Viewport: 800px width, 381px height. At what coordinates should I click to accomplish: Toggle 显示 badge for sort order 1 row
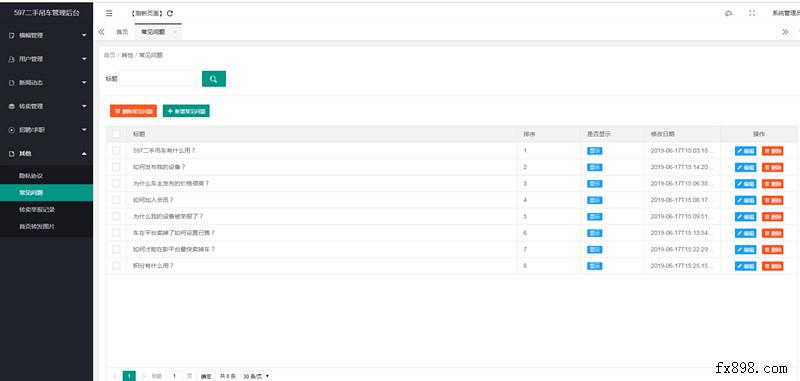click(594, 151)
